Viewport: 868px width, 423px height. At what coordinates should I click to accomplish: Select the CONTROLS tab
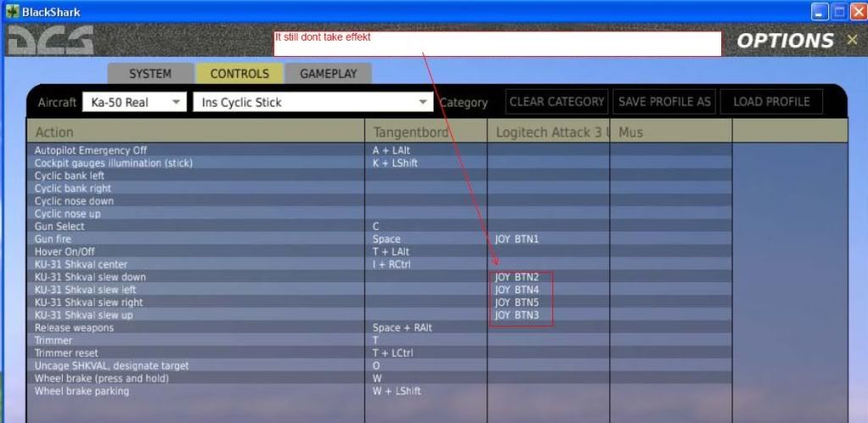239,74
